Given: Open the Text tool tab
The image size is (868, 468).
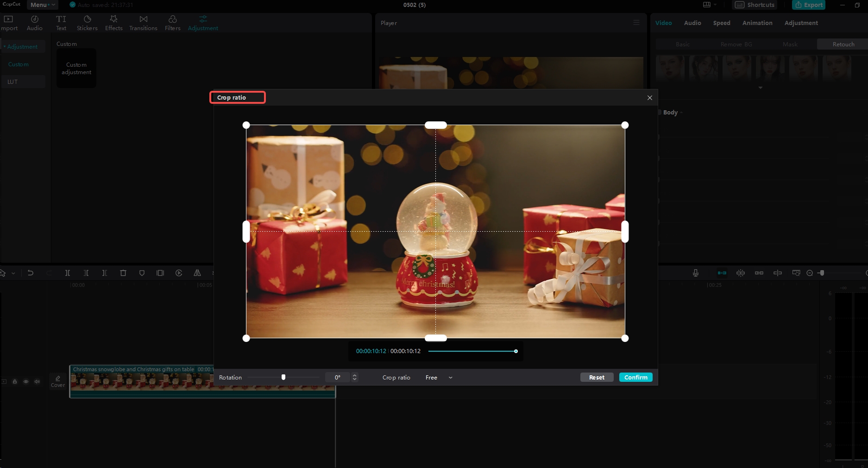Looking at the screenshot, I should [x=61, y=23].
